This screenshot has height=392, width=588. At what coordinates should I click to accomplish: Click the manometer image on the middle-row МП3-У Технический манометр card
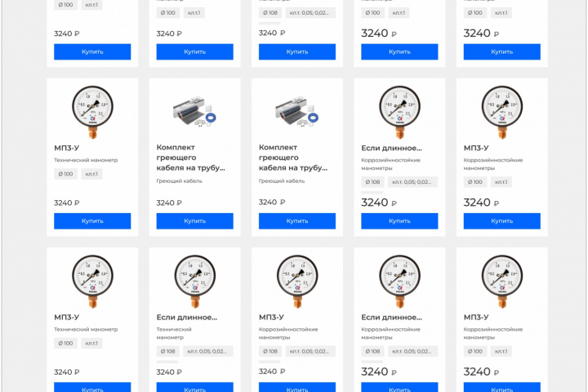pyautogui.click(x=92, y=112)
